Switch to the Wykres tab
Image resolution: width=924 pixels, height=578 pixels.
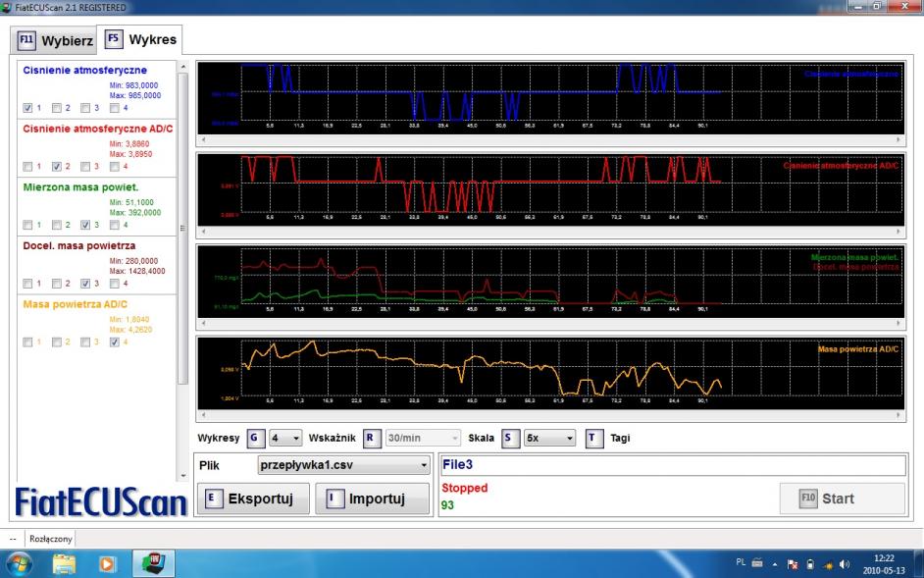click(x=139, y=39)
